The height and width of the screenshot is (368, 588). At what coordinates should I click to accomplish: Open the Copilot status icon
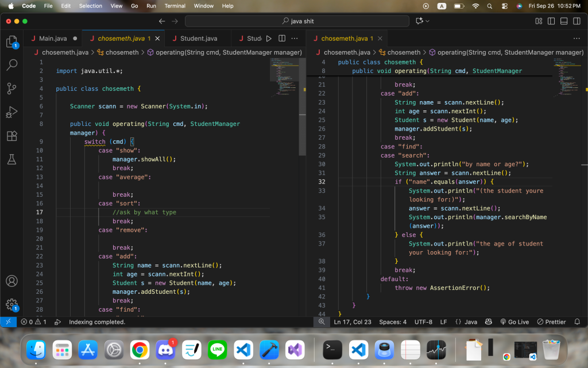pyautogui.click(x=488, y=322)
